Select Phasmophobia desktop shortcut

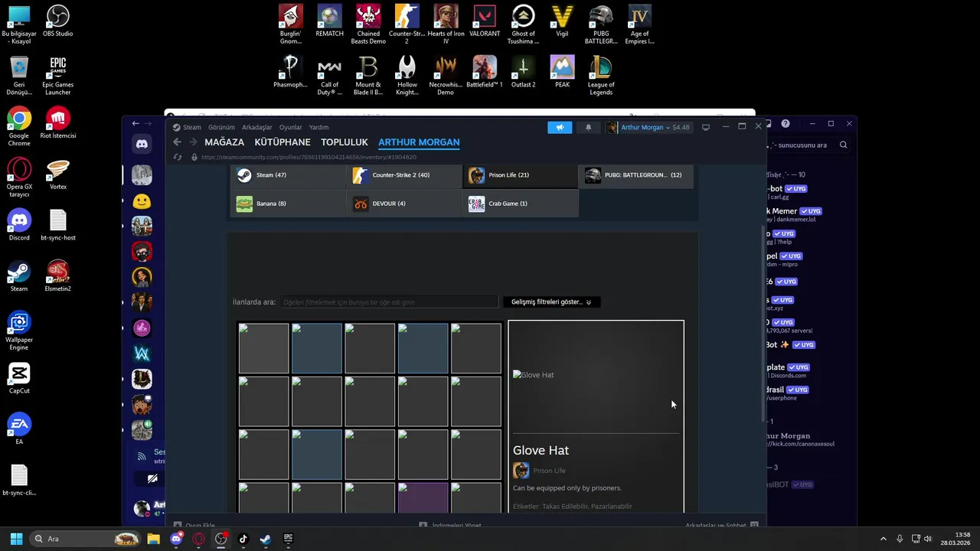[290, 72]
